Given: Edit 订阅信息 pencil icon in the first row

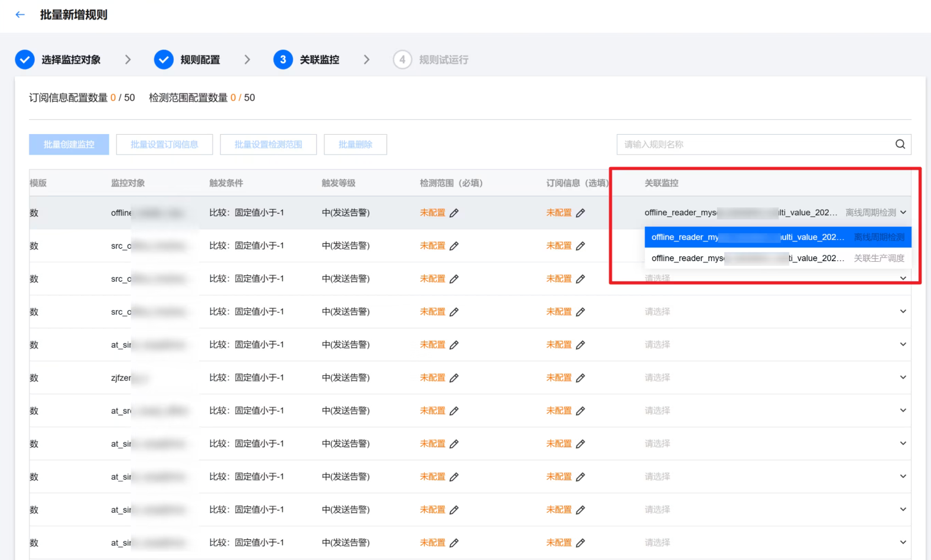Looking at the screenshot, I should tap(580, 213).
